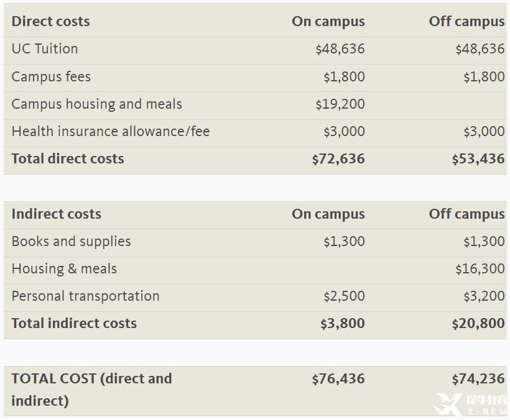Click the Campus fees row label
The height and width of the screenshot is (420, 510).
51,76
